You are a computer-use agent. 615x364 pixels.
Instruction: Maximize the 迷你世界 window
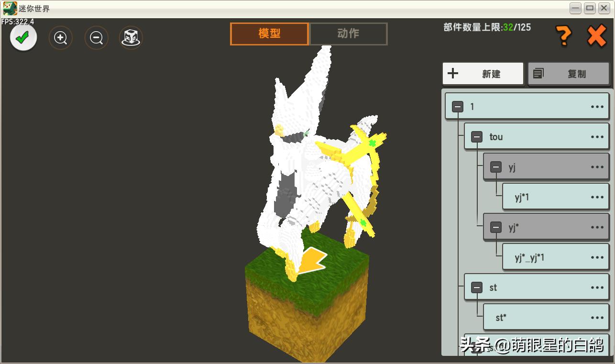click(x=590, y=8)
